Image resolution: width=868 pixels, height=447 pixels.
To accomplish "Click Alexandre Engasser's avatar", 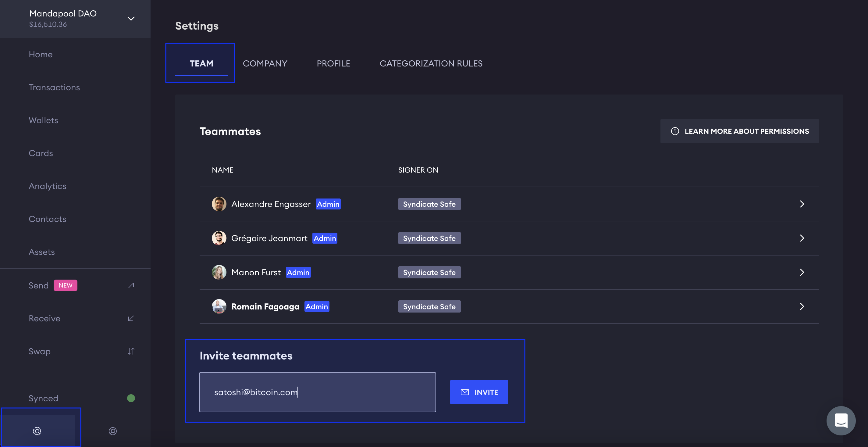I will pyautogui.click(x=219, y=204).
